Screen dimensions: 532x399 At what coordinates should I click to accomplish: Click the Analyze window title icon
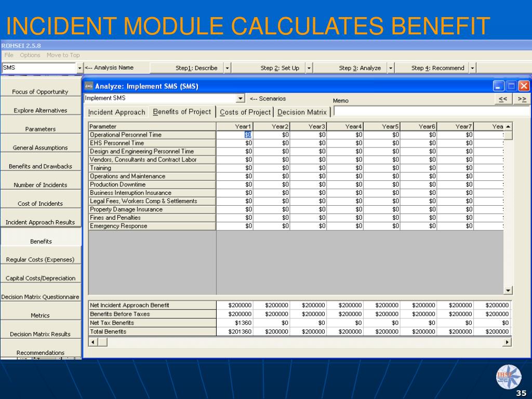pos(89,86)
